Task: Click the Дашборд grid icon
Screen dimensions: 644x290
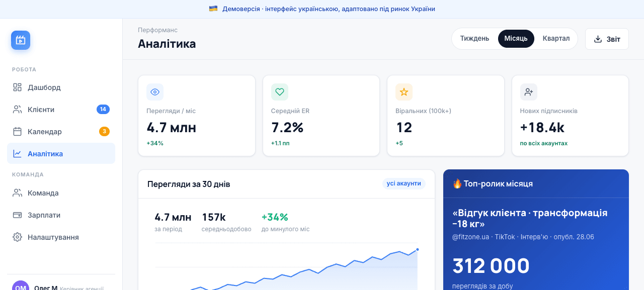Action: click(18, 87)
